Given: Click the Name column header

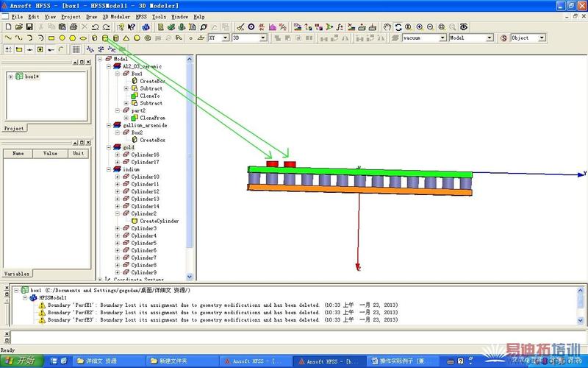Looking at the screenshot, I should 18,153.
